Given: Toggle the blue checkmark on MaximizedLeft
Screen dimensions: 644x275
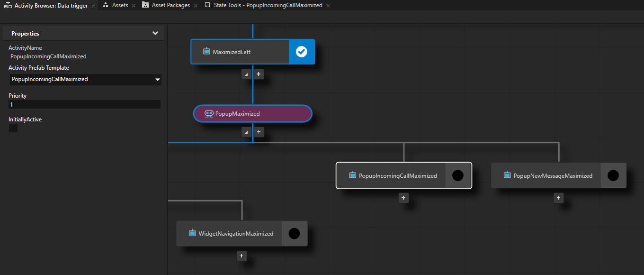Looking at the screenshot, I should pyautogui.click(x=302, y=52).
